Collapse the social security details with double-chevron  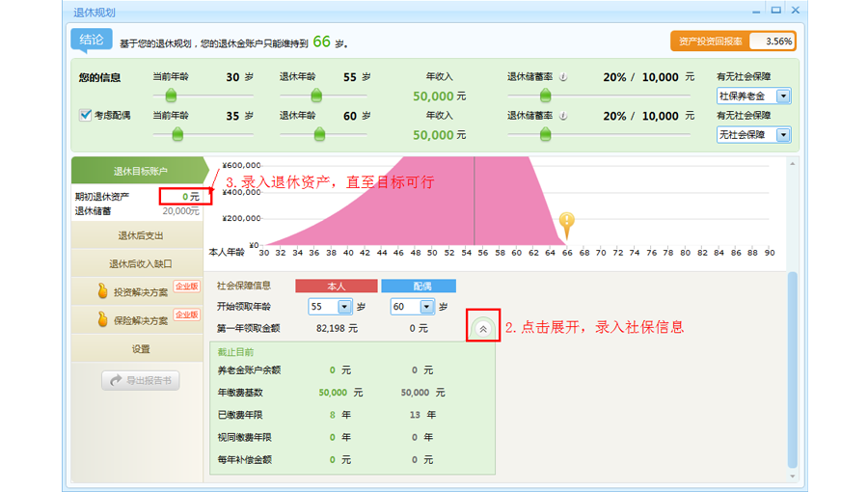click(x=483, y=328)
